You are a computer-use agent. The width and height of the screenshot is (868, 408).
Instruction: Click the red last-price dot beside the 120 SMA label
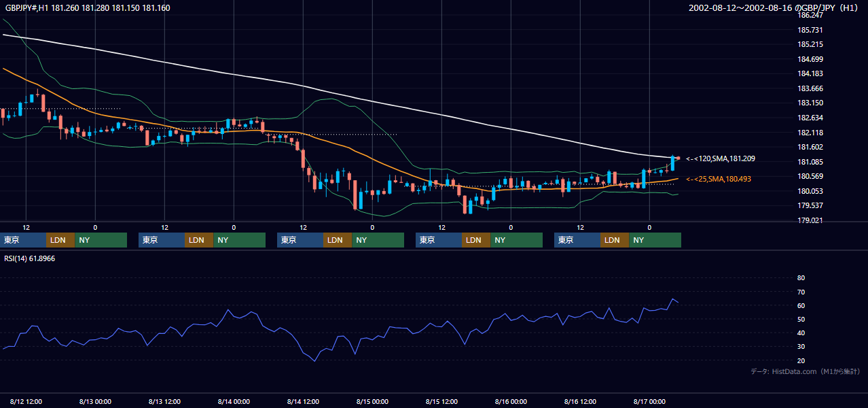678,158
